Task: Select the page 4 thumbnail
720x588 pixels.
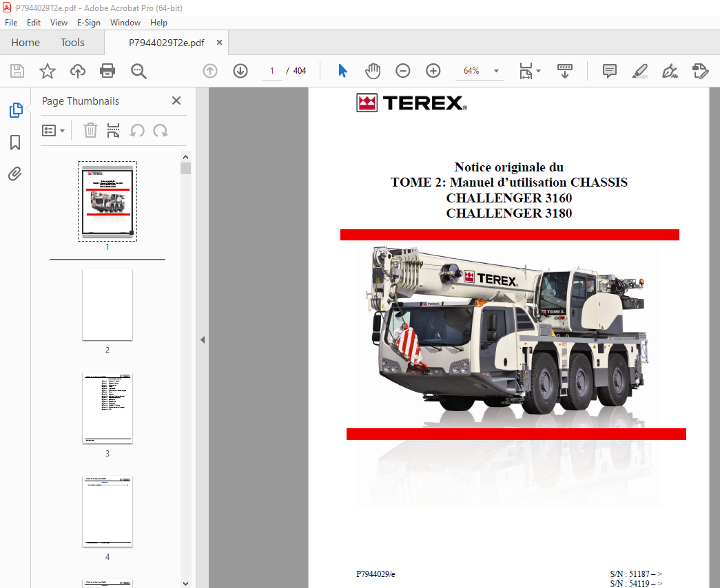Action: pyautogui.click(x=107, y=512)
